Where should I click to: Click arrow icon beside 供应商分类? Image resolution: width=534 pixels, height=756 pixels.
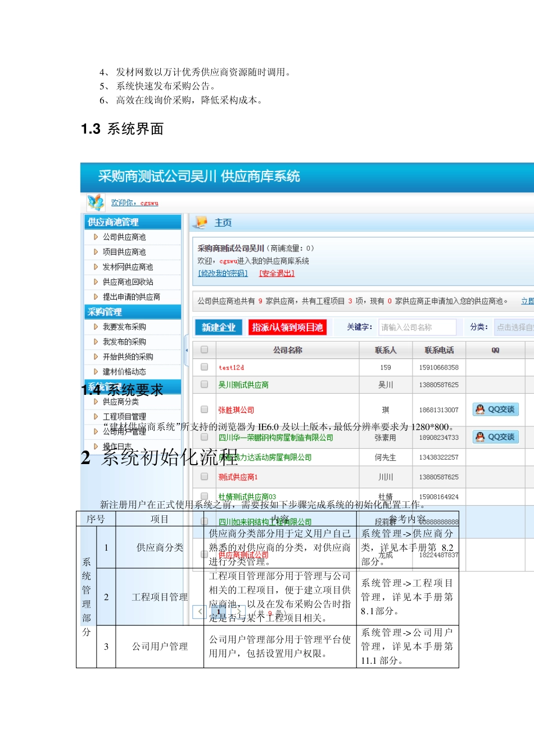(96, 402)
